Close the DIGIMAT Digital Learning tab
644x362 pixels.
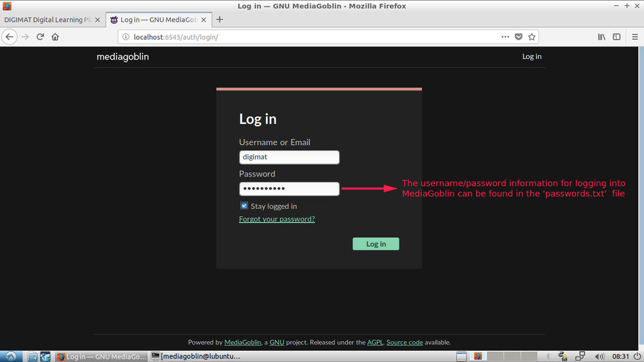tap(97, 19)
